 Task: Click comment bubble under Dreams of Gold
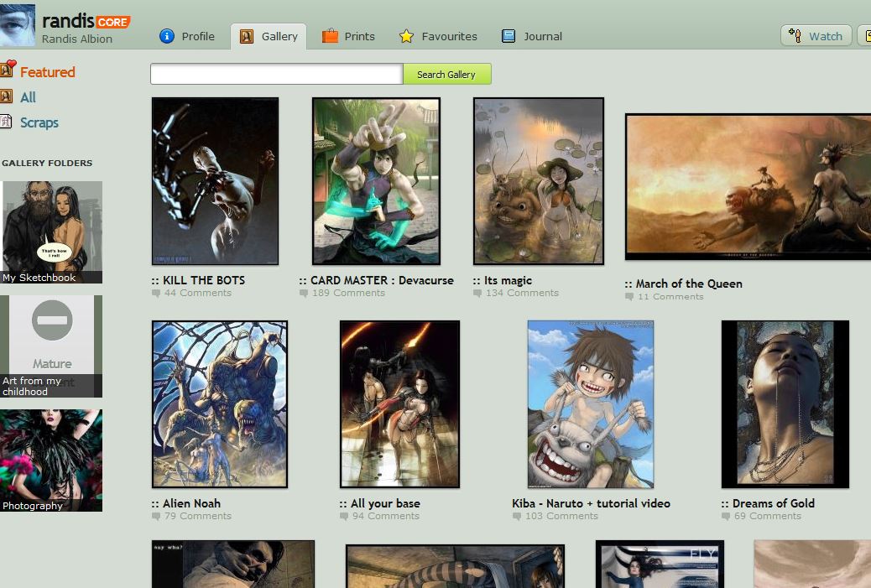726,517
